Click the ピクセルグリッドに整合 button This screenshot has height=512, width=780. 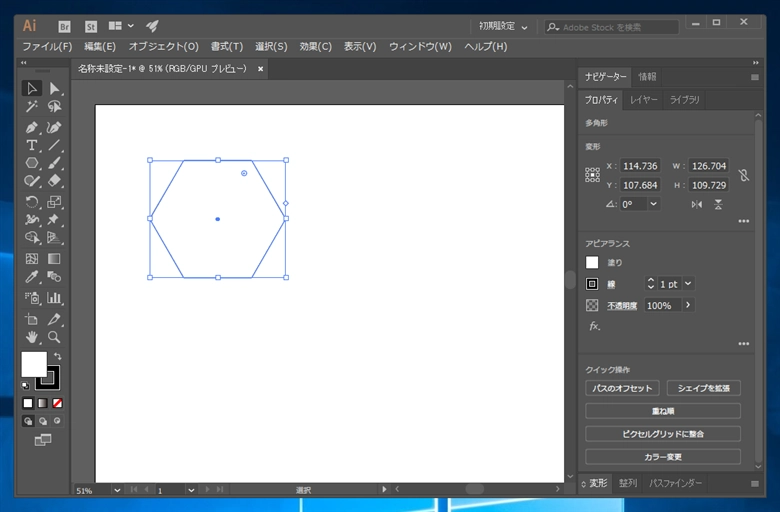pyautogui.click(x=663, y=434)
